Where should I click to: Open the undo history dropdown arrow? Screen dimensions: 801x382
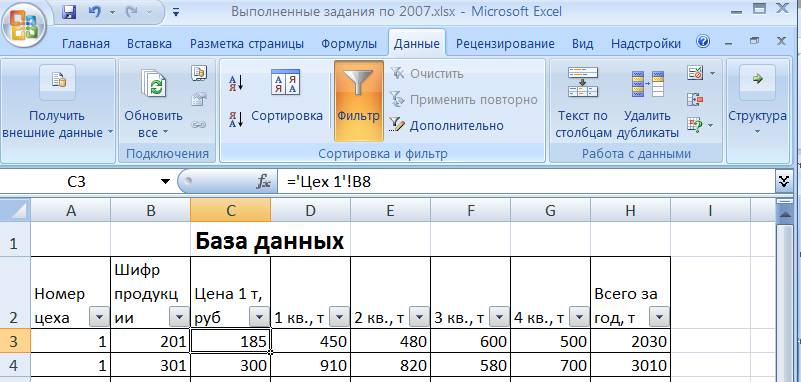[x=111, y=12]
